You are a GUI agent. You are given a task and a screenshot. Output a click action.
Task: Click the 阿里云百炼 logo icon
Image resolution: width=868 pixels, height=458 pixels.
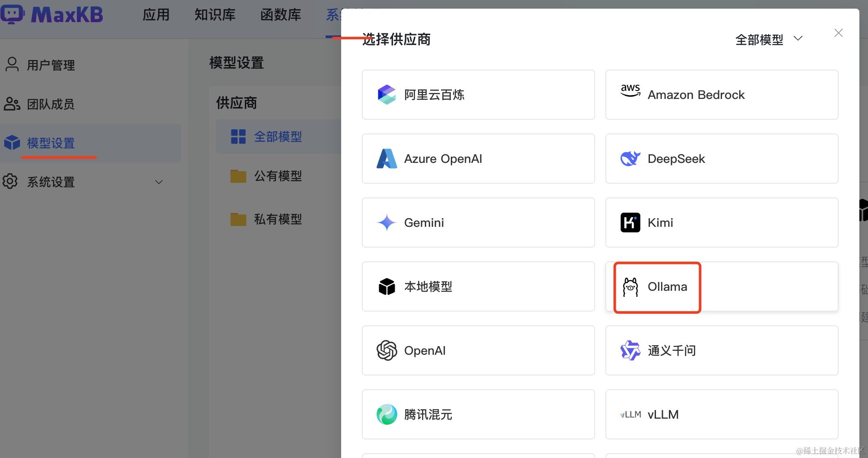pyautogui.click(x=386, y=95)
